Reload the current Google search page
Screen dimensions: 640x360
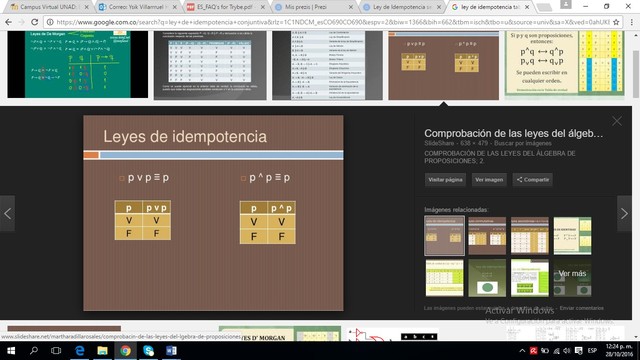point(35,22)
